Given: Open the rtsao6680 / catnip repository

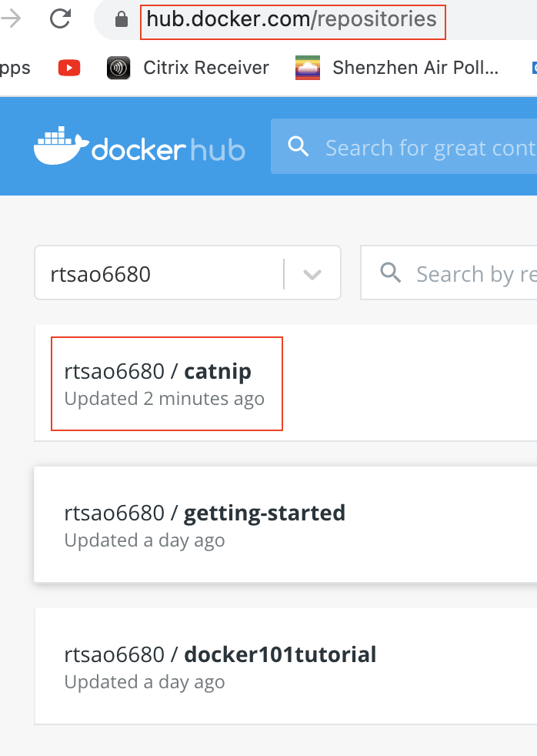Looking at the screenshot, I should pos(158,371).
